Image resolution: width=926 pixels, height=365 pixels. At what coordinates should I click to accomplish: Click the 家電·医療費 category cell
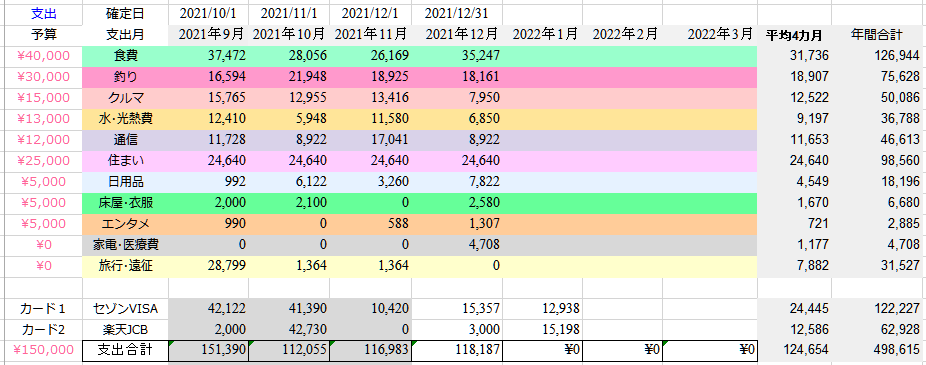(x=125, y=245)
